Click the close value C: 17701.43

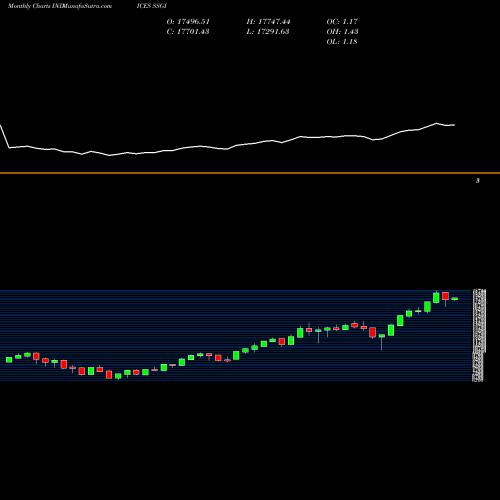[x=188, y=32]
